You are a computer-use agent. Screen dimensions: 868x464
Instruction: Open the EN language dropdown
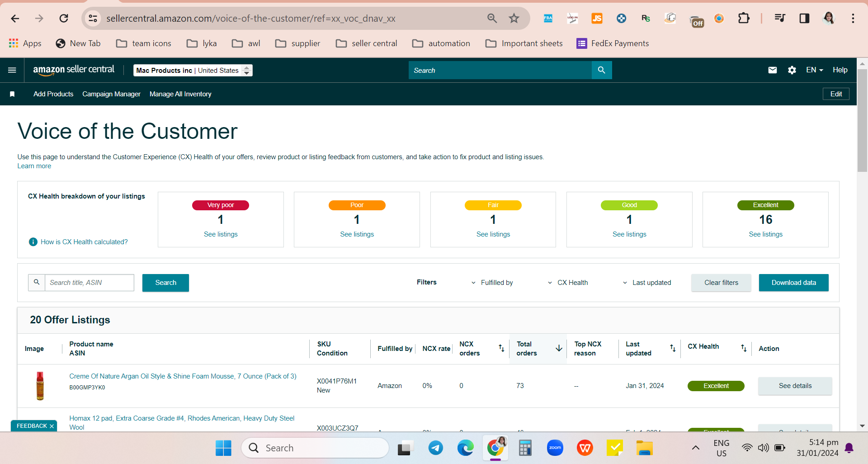(x=814, y=70)
